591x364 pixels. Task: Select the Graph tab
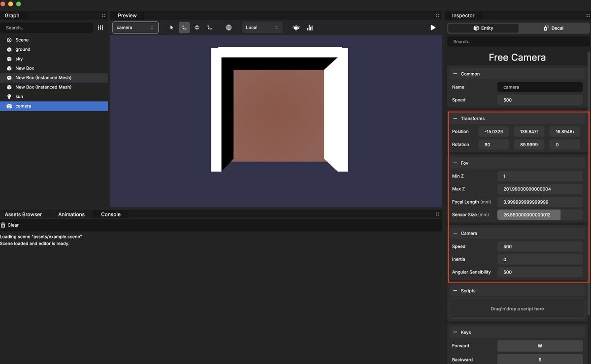point(12,16)
